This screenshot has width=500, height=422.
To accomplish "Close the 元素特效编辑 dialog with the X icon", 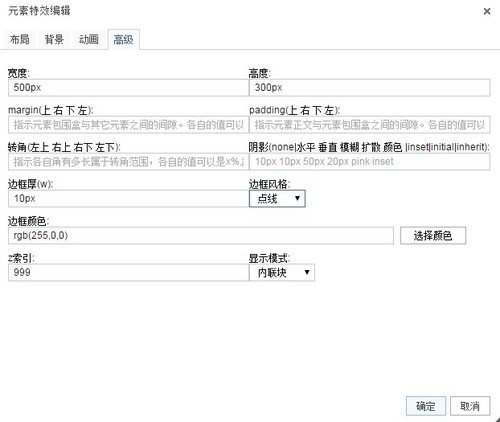I will (487, 11).
